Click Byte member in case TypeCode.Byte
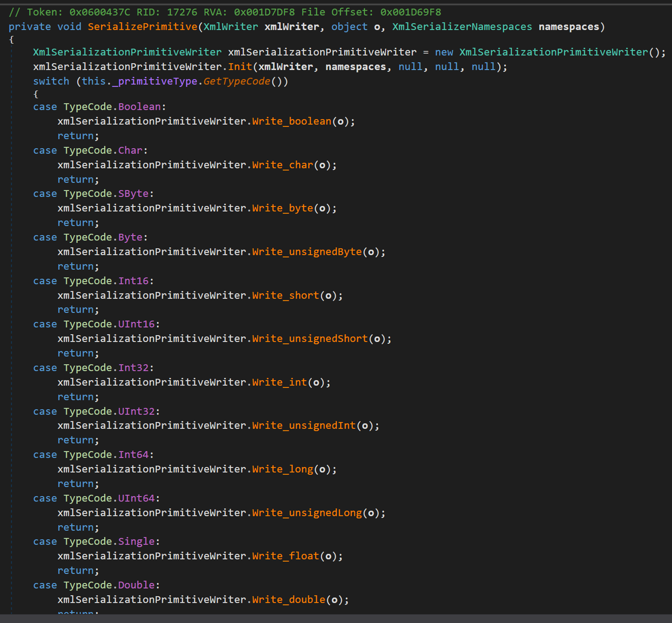 [x=130, y=237]
